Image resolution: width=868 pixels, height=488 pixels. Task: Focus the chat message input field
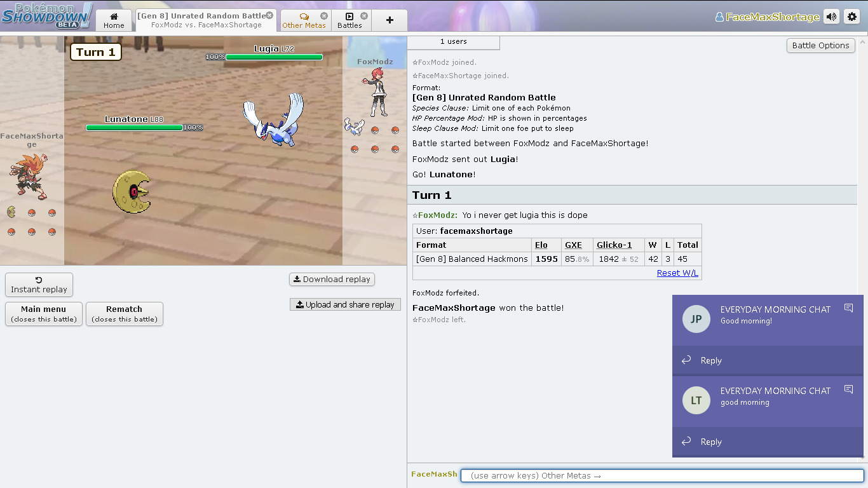tap(662, 475)
